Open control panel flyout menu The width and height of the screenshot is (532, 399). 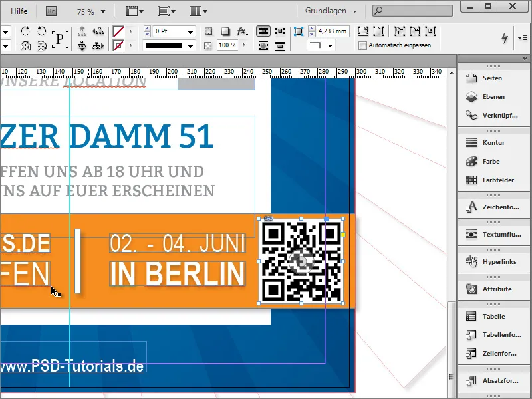(523, 38)
